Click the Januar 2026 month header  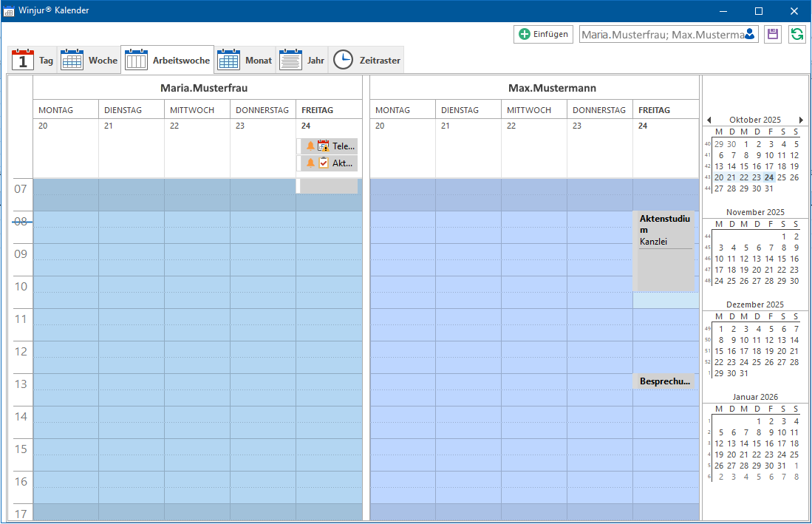(x=755, y=397)
